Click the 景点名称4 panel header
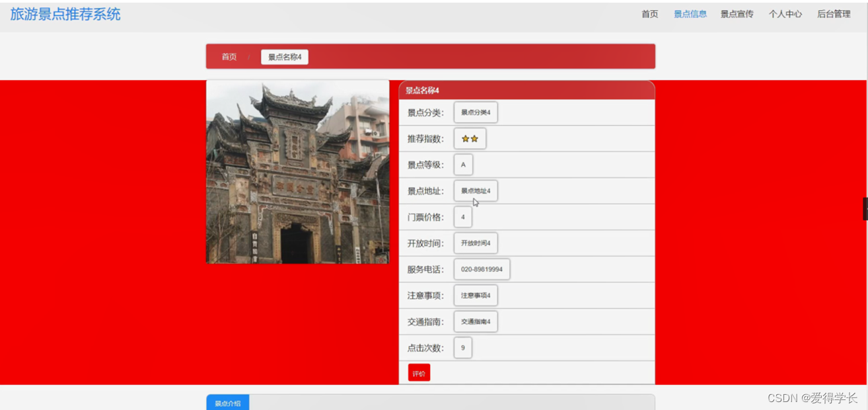Screen dimensions: 868x410 click(526, 90)
